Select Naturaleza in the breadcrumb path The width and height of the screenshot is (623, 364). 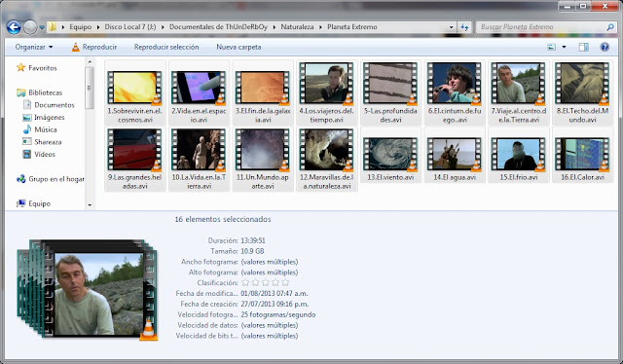pyautogui.click(x=297, y=27)
